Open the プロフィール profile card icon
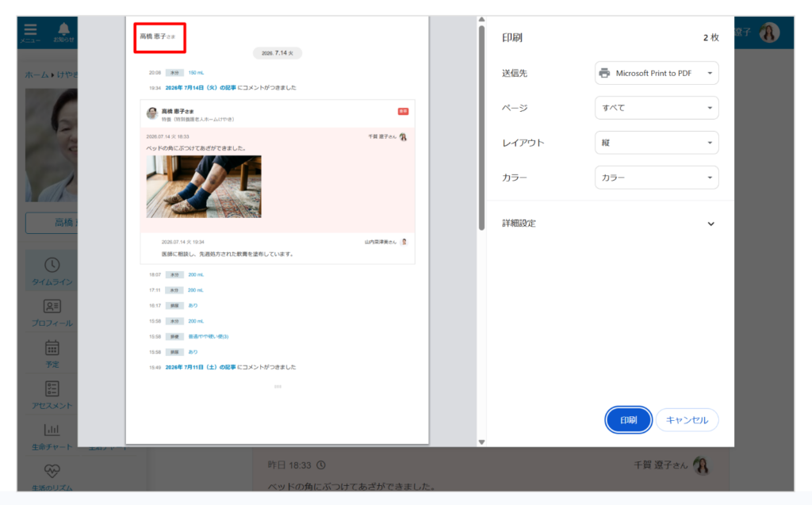Screen dimensions: 812x505 coord(52,306)
